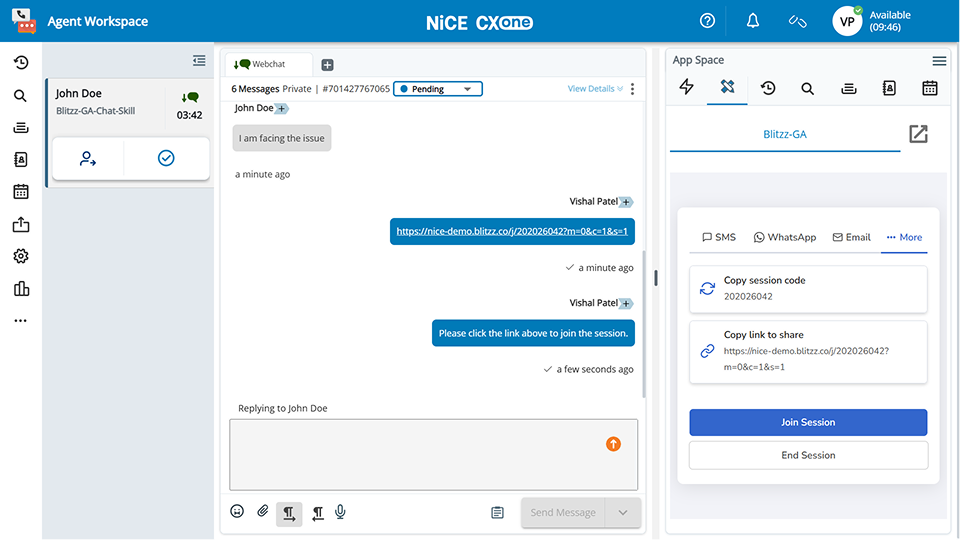Open search tab in App Space
This screenshot has width=960, height=540.
coord(808,89)
